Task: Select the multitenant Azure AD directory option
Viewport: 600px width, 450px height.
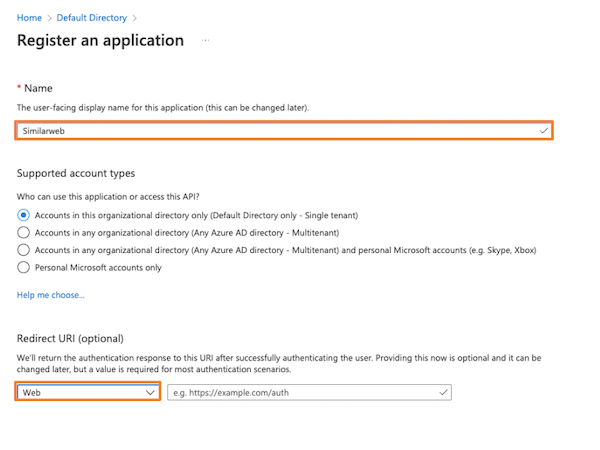Action: 24,232
